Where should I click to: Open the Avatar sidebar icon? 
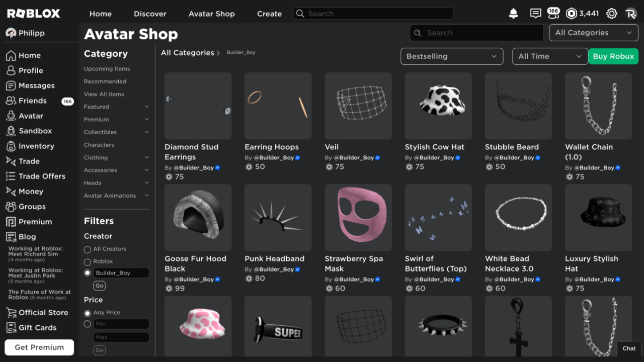11,116
